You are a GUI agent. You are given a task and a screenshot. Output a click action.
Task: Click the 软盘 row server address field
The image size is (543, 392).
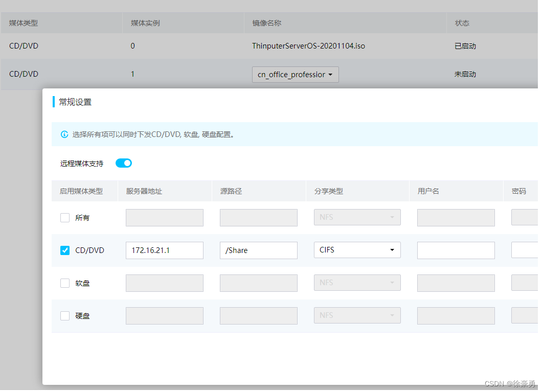[x=165, y=283]
